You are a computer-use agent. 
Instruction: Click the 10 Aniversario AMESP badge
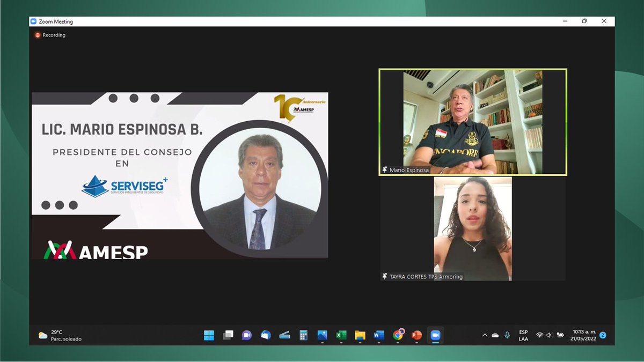300,108
